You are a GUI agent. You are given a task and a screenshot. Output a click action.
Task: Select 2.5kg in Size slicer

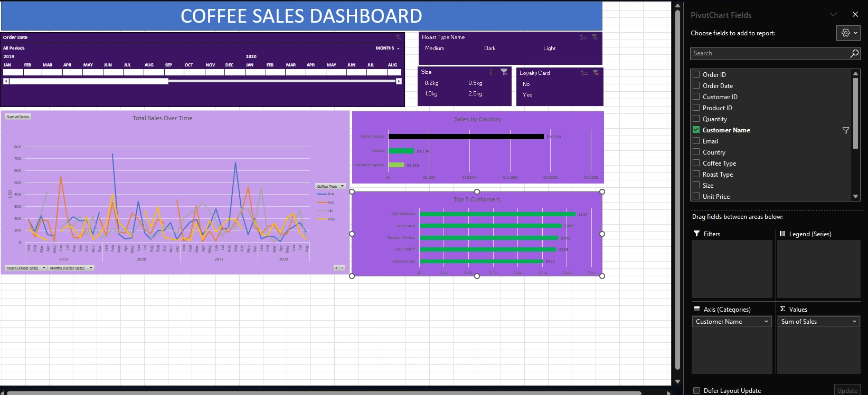click(475, 93)
